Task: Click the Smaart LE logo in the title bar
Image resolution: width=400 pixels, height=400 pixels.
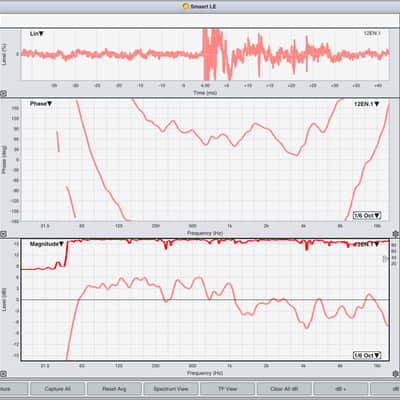Action: (x=186, y=6)
